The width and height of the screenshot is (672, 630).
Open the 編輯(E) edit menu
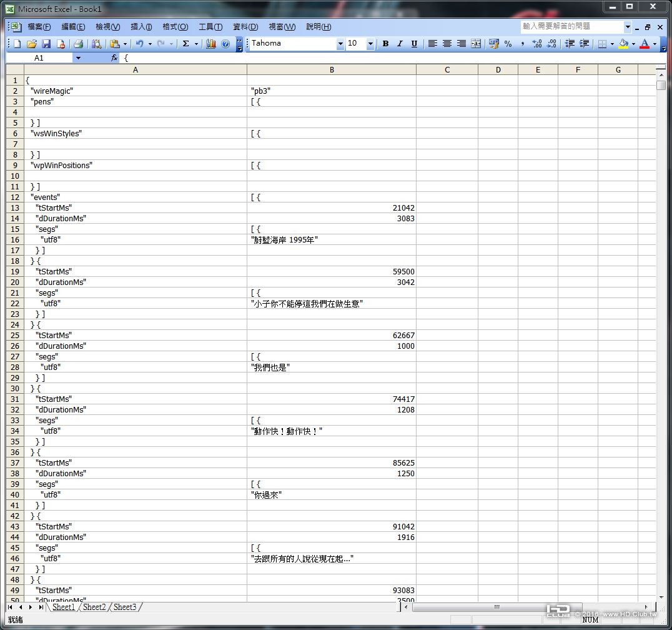tap(73, 27)
